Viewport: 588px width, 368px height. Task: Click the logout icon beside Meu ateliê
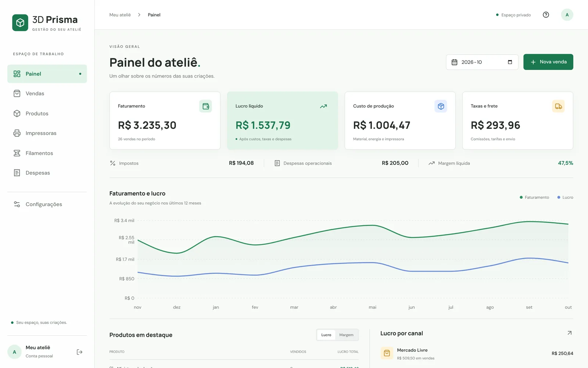[79, 352]
